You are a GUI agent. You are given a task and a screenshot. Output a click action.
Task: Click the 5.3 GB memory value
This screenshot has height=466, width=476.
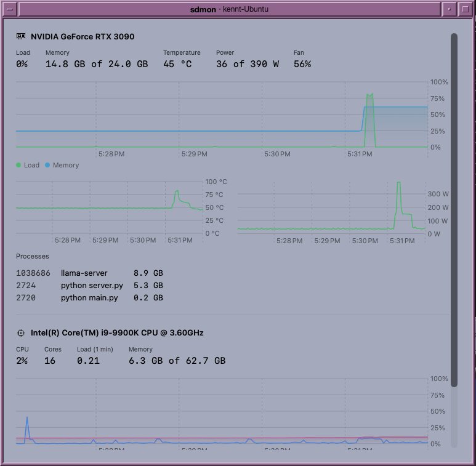(148, 286)
